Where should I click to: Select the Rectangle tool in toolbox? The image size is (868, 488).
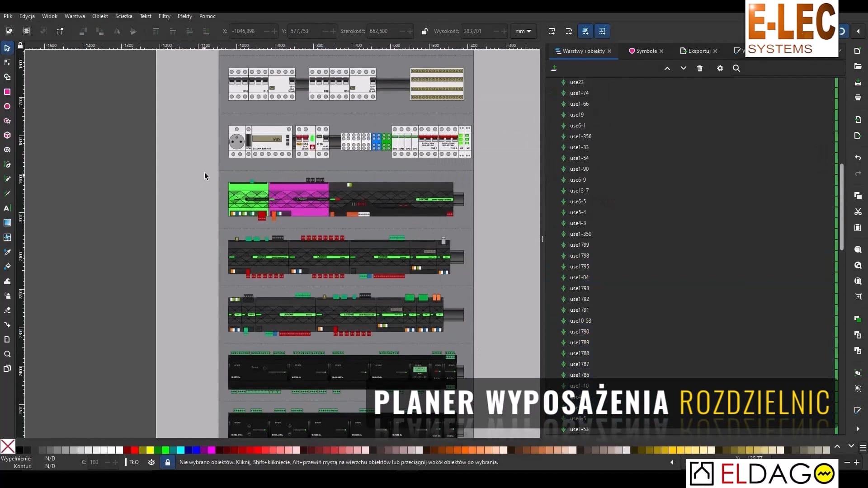pyautogui.click(x=7, y=92)
